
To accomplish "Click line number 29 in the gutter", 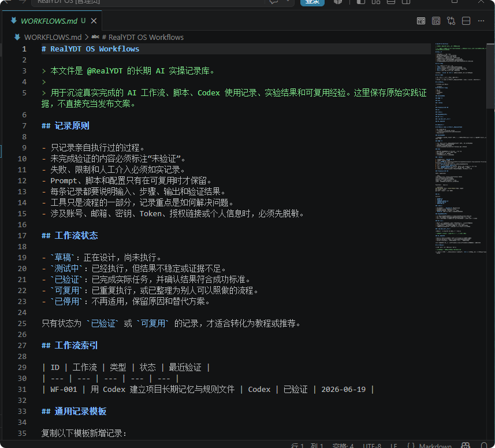I will point(22,368).
